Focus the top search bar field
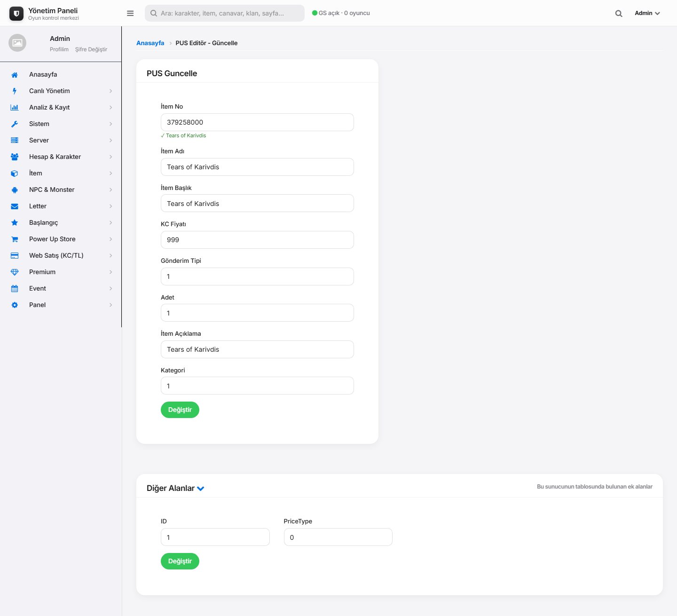The height and width of the screenshot is (616, 677). click(x=225, y=13)
